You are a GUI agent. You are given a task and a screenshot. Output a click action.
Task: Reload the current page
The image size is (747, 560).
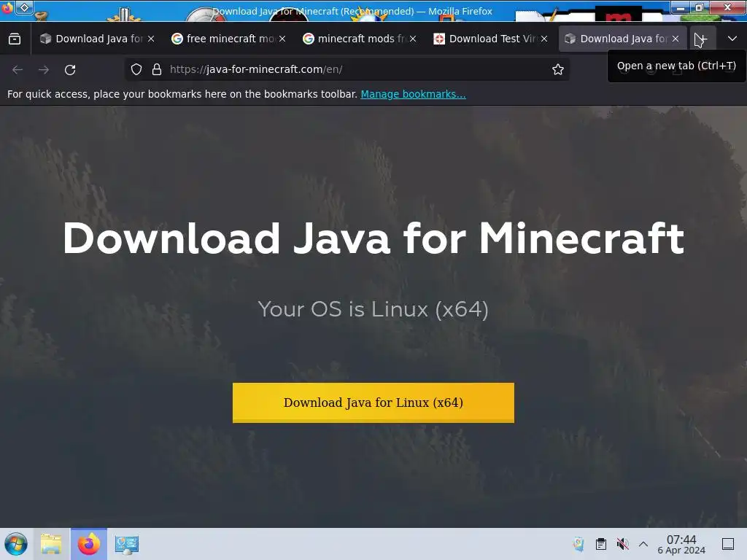(x=70, y=69)
